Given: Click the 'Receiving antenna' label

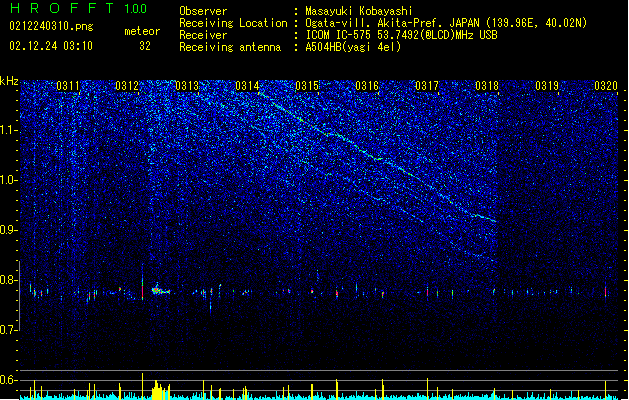Looking at the screenshot, I should point(230,47).
